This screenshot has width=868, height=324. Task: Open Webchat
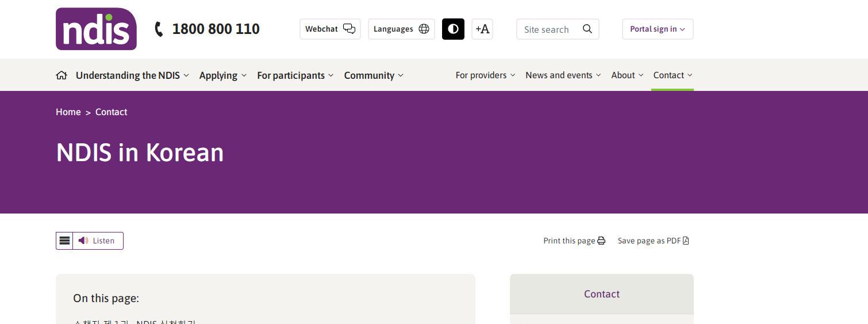click(330, 29)
